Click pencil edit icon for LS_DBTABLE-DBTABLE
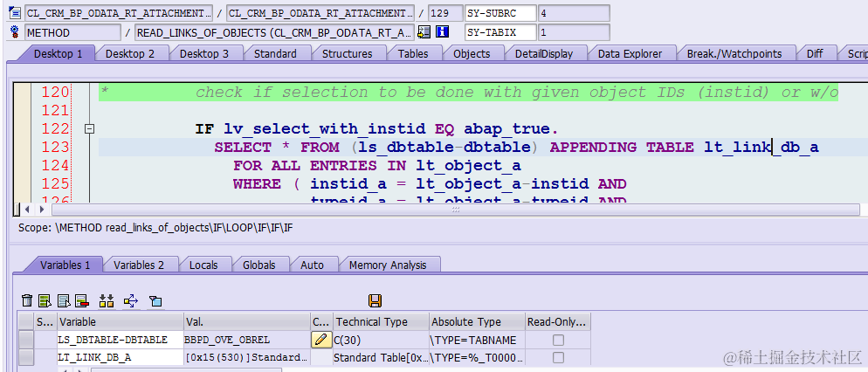Screen dimensions: 868x372 320,340
